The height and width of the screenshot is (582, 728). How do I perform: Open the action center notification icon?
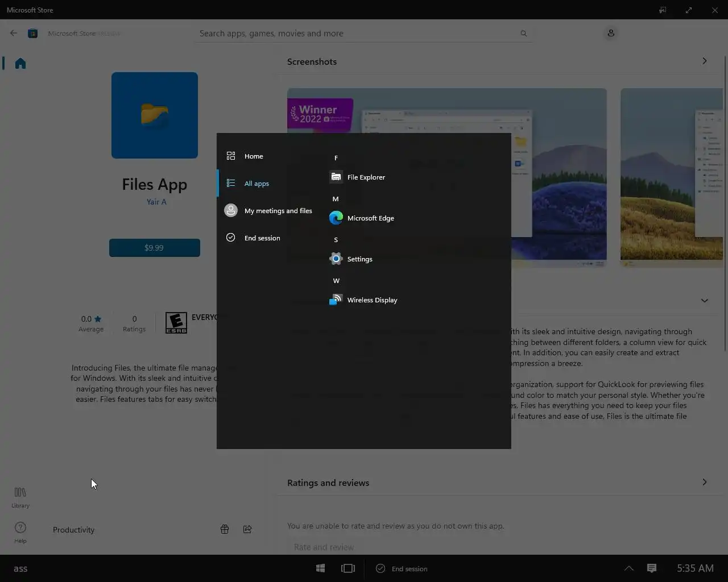[652, 568]
